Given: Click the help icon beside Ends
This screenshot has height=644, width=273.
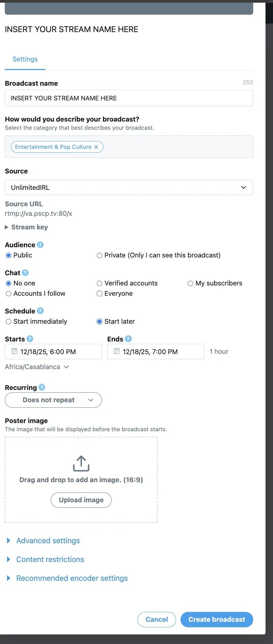Looking at the screenshot, I should (x=128, y=339).
